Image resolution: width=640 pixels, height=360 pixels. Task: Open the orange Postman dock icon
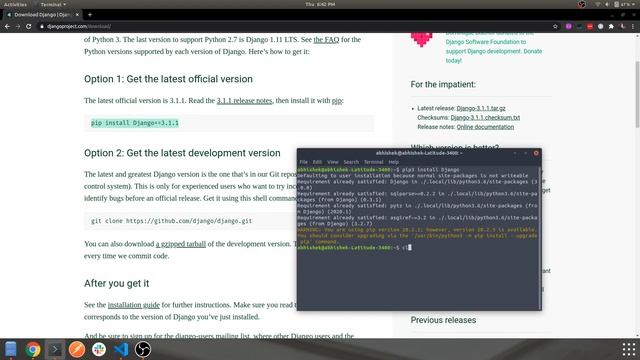[x=77, y=349]
